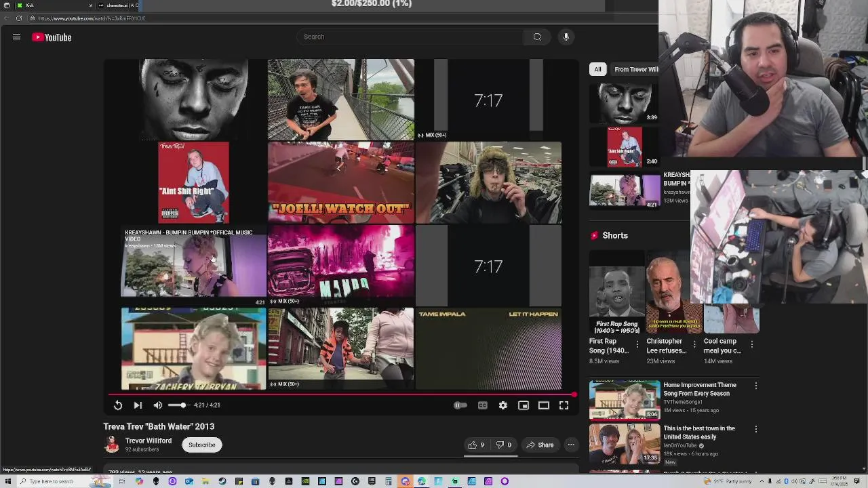
Task: Open endscreen Aint Shit Right video
Action: click(x=194, y=182)
